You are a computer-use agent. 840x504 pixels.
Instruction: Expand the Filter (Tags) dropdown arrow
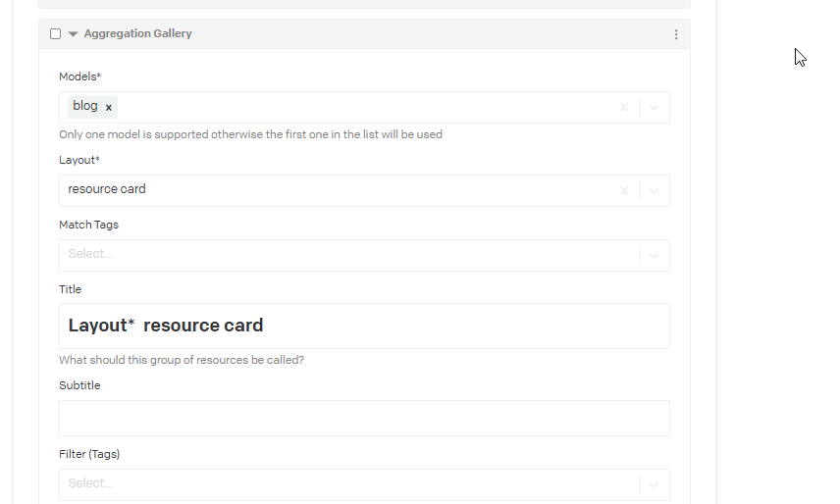(x=655, y=484)
